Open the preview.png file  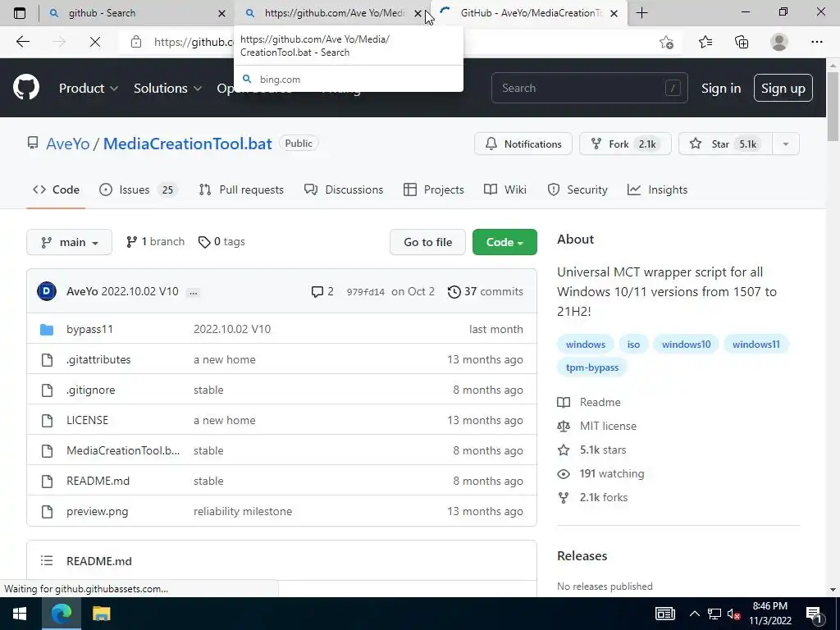(97, 511)
